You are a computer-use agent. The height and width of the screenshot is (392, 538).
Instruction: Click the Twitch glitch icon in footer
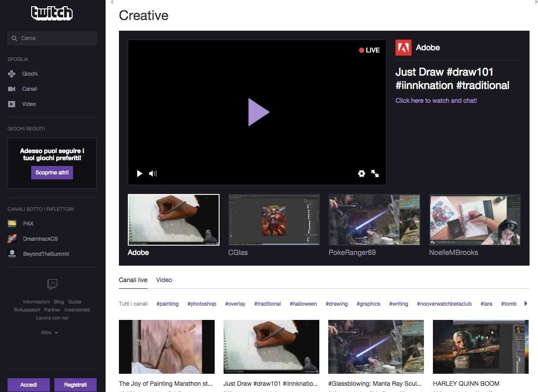click(x=52, y=284)
